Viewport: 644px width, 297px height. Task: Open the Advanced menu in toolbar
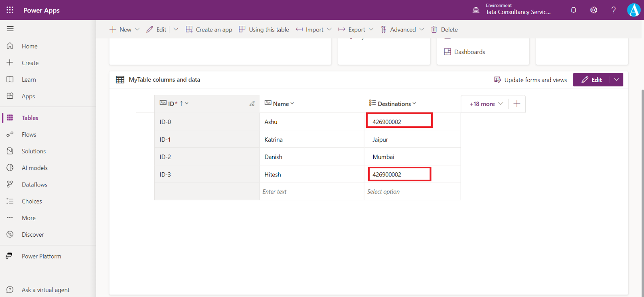click(x=402, y=30)
